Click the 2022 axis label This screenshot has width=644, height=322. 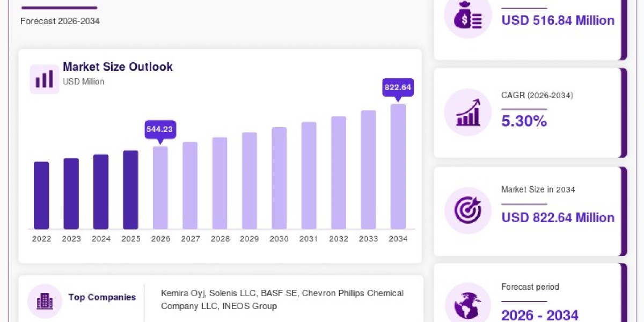pos(41,239)
